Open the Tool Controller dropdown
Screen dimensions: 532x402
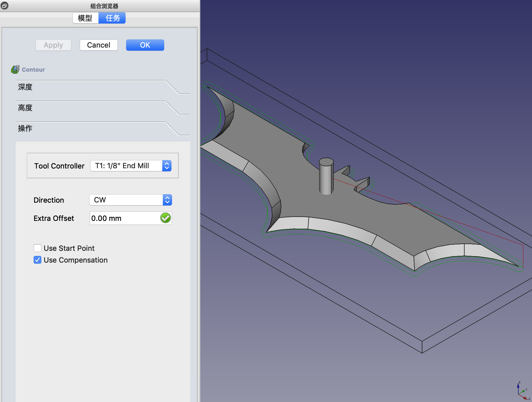pyautogui.click(x=131, y=166)
